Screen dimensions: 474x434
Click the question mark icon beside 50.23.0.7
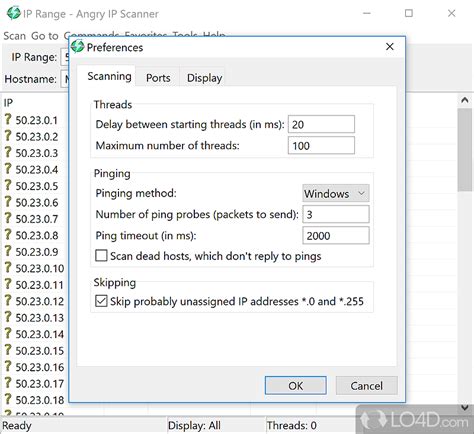point(8,218)
